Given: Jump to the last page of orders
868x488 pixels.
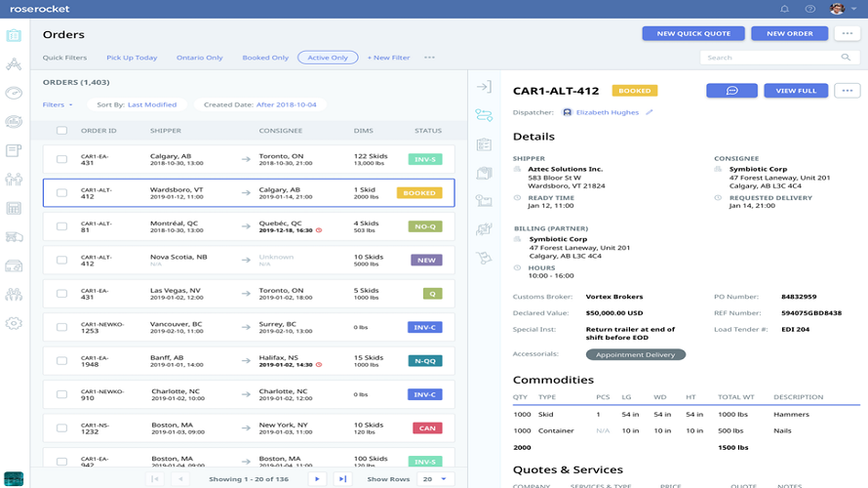Looking at the screenshot, I should (342, 479).
